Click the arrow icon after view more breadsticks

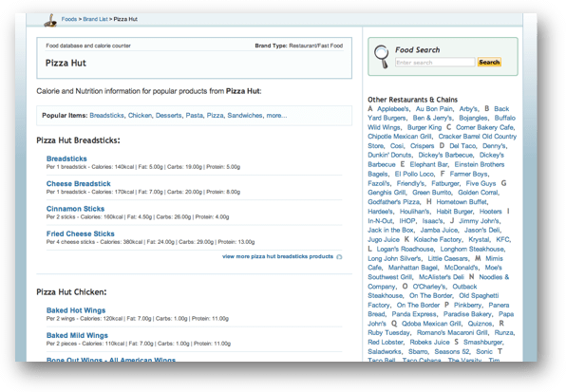point(339,257)
